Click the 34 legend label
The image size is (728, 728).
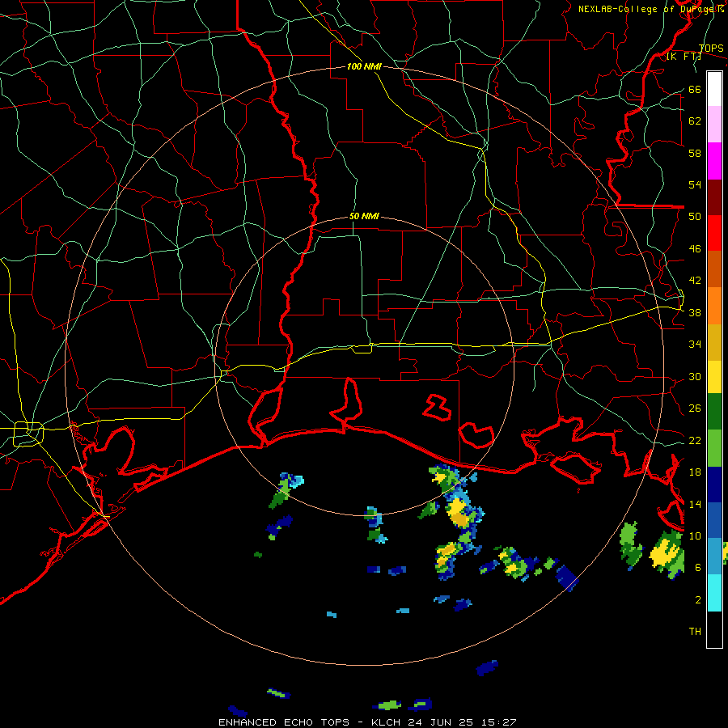click(695, 344)
